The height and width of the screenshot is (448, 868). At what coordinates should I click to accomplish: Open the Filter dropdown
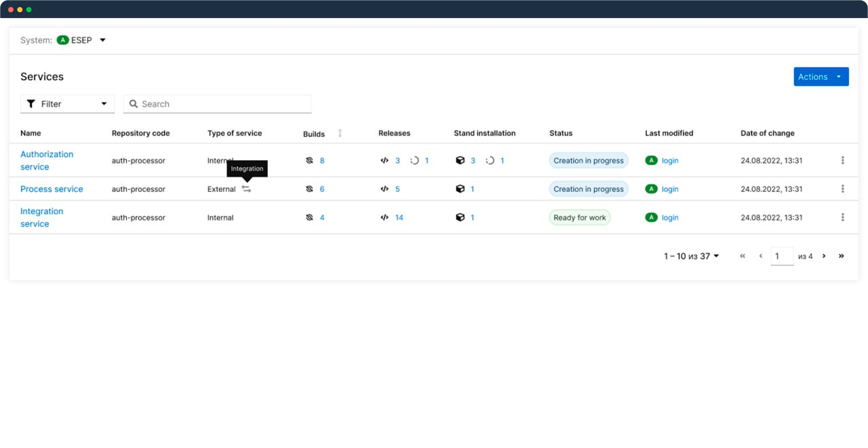[x=67, y=104]
